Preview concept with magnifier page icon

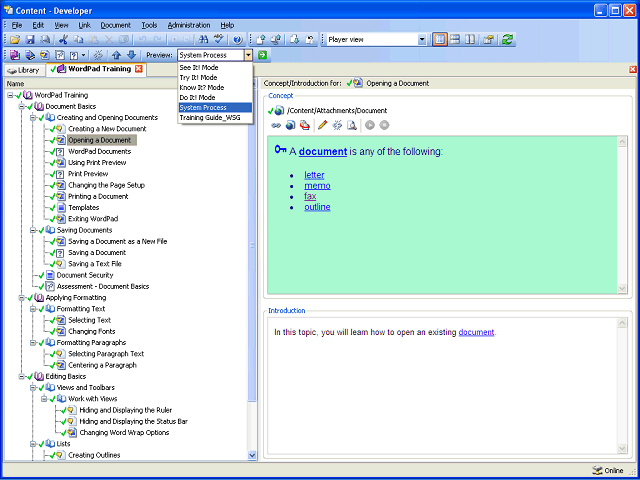352,125
